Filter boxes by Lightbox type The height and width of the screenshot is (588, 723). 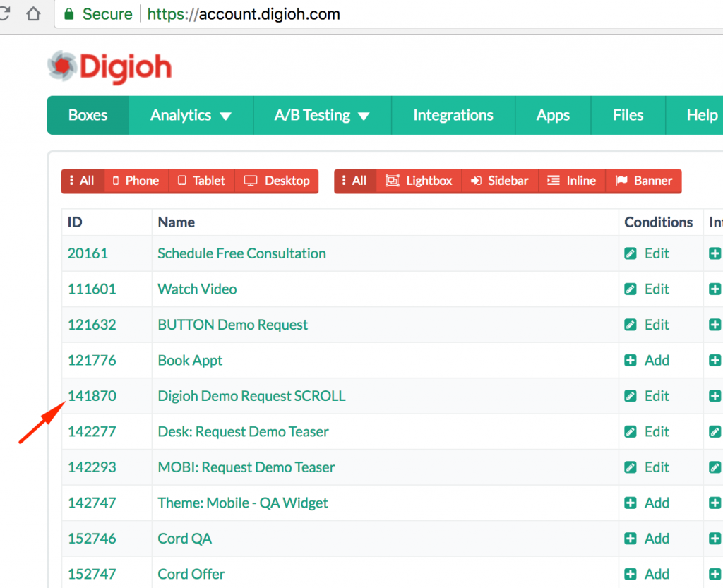click(419, 181)
